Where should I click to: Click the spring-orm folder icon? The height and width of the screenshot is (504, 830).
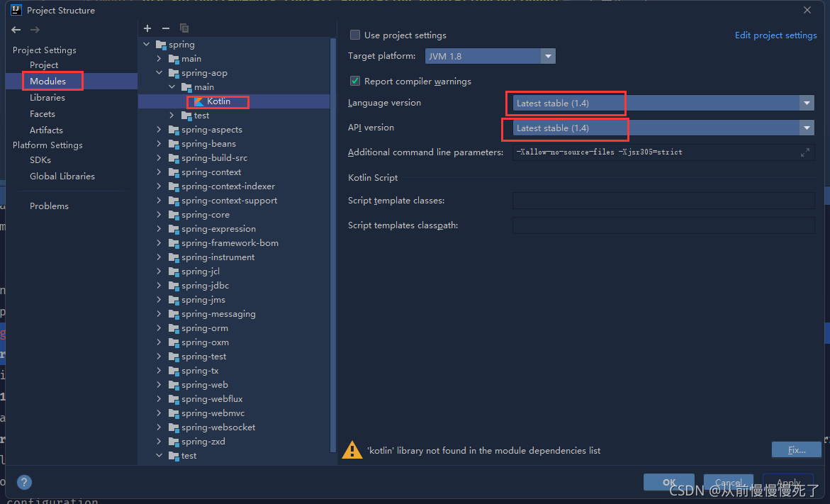click(174, 328)
